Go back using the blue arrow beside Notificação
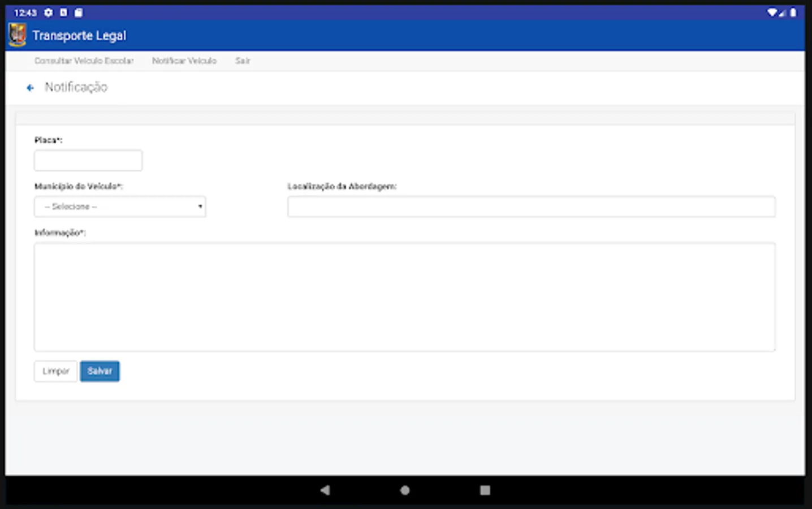The image size is (812, 509). click(x=30, y=88)
